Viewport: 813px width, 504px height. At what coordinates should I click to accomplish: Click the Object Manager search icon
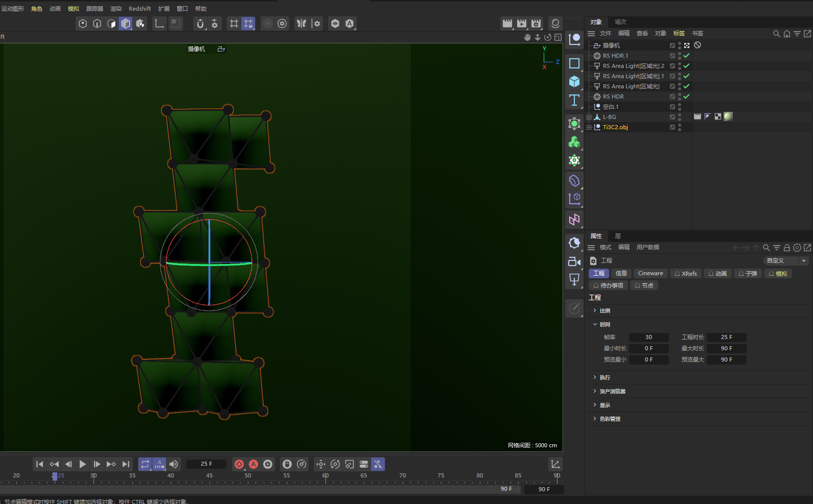coord(777,34)
